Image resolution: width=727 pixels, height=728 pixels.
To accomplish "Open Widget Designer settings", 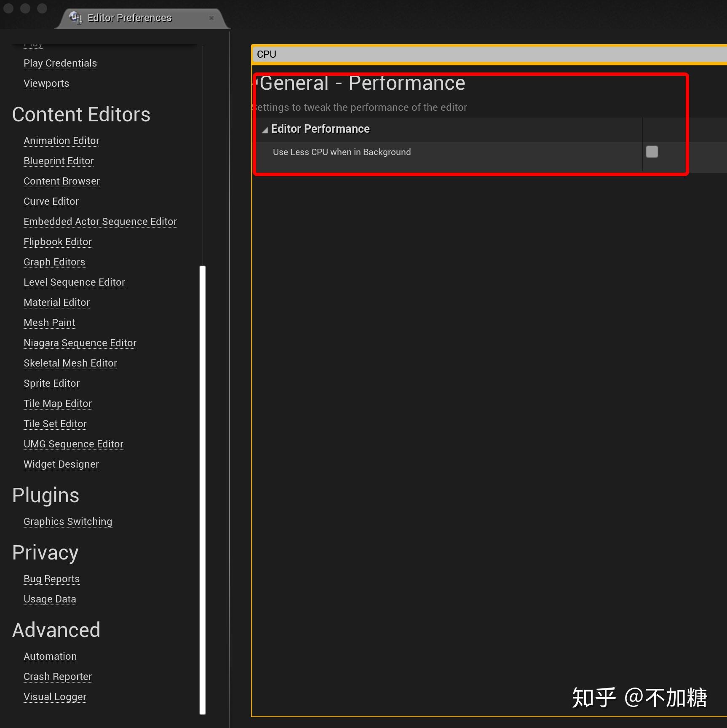I will pyautogui.click(x=61, y=464).
